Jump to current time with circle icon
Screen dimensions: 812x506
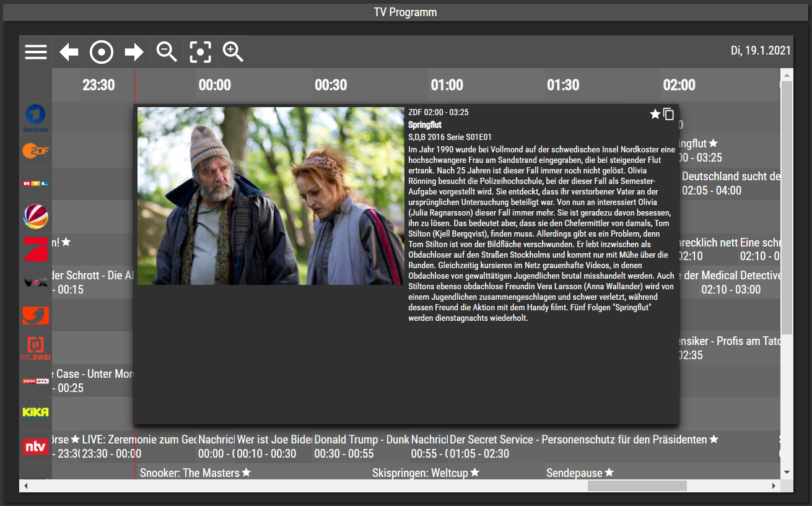tap(102, 52)
